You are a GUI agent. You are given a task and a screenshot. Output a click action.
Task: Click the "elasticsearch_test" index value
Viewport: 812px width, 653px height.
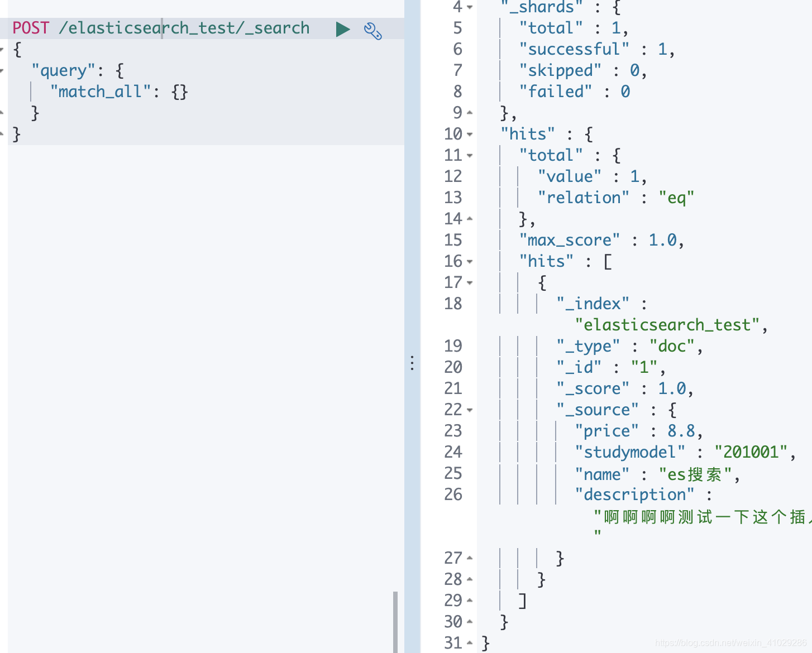point(667,325)
